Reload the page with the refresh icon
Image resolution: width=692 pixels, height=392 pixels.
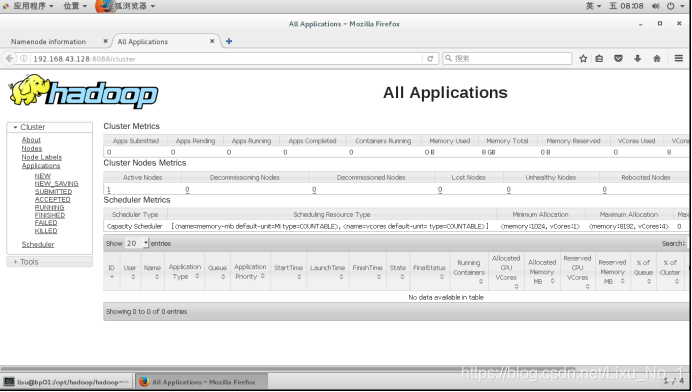click(430, 58)
